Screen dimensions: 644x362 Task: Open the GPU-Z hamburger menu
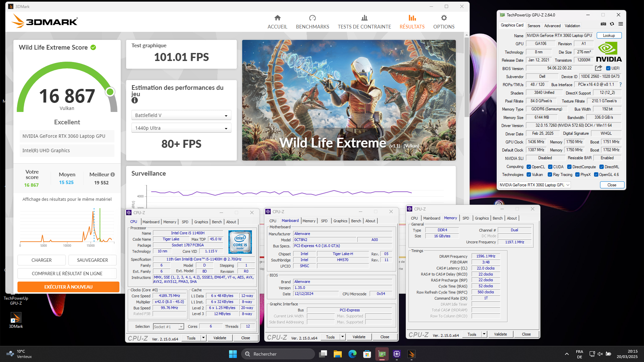coord(621,24)
